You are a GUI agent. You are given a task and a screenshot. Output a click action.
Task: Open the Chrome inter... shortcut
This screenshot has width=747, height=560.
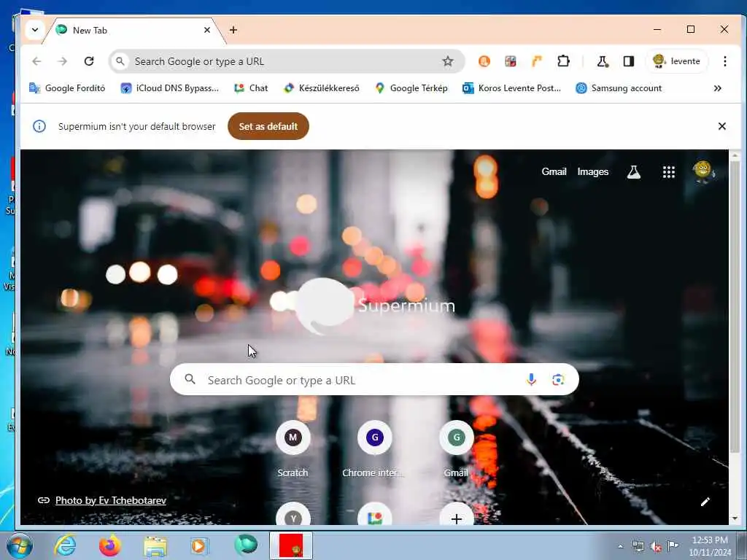[374, 449]
